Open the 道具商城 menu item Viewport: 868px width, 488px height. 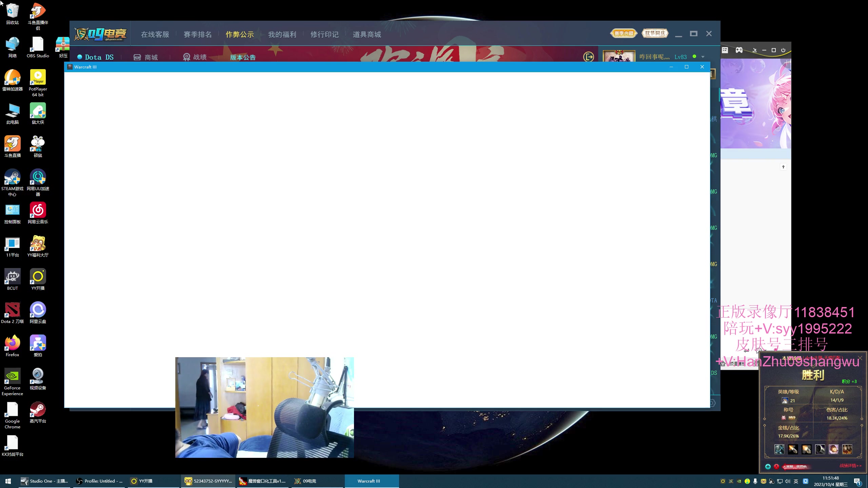point(367,34)
